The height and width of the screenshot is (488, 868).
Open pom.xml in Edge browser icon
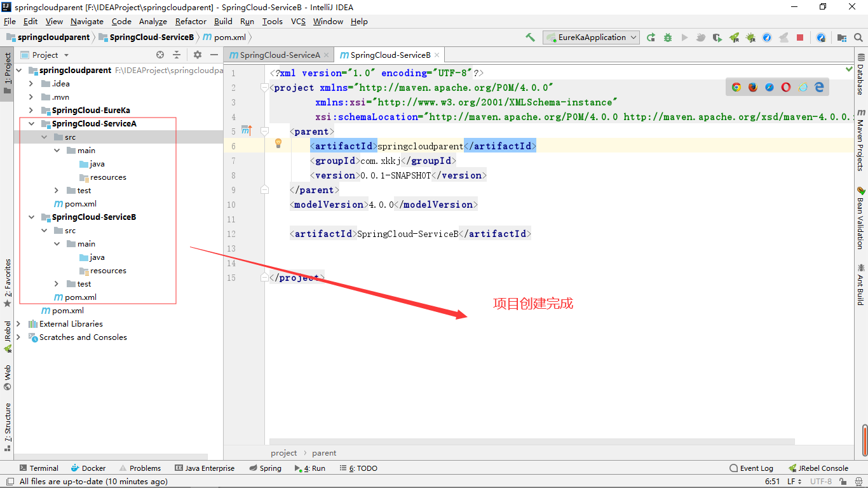(x=819, y=87)
